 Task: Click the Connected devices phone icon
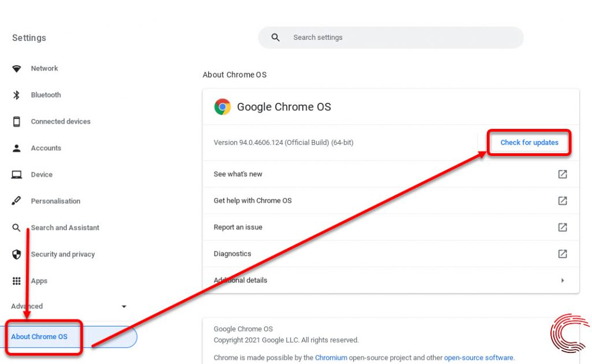coord(17,121)
